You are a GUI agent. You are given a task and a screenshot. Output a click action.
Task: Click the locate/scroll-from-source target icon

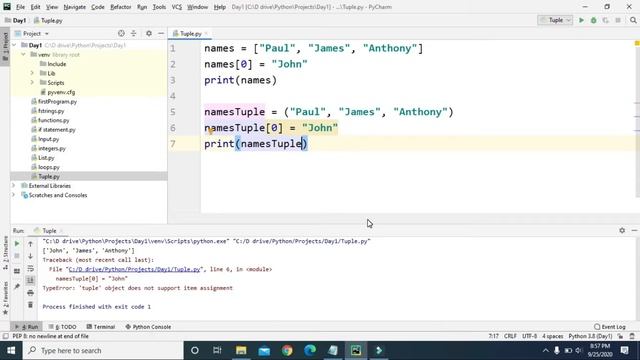click(x=121, y=33)
